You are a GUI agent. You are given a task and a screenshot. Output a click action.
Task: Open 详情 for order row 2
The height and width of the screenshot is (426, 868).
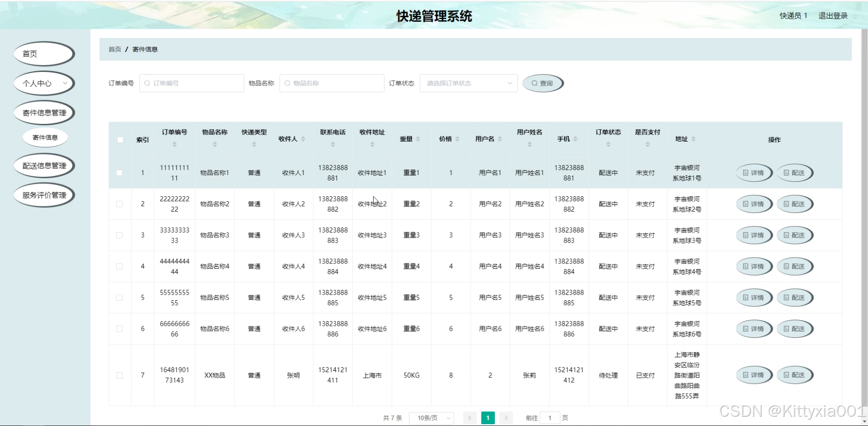click(754, 204)
